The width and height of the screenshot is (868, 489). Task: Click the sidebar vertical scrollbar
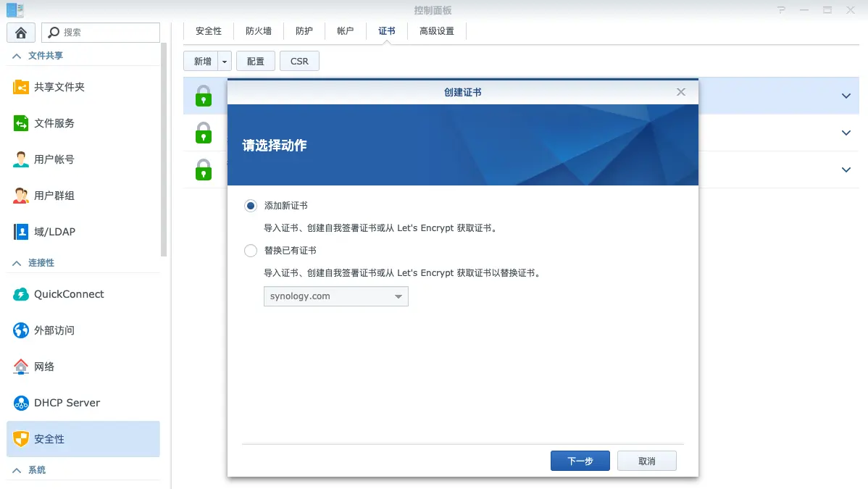[x=163, y=149]
